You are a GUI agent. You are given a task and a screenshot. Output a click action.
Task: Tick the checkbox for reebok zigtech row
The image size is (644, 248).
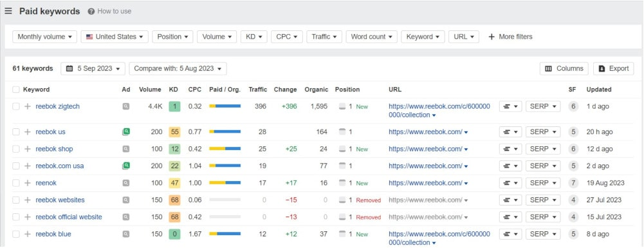(15, 106)
